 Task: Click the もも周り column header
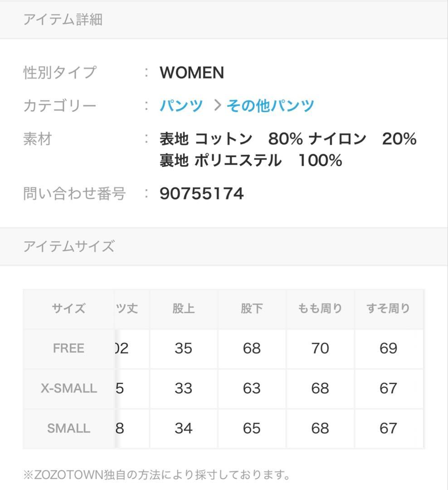point(320,309)
